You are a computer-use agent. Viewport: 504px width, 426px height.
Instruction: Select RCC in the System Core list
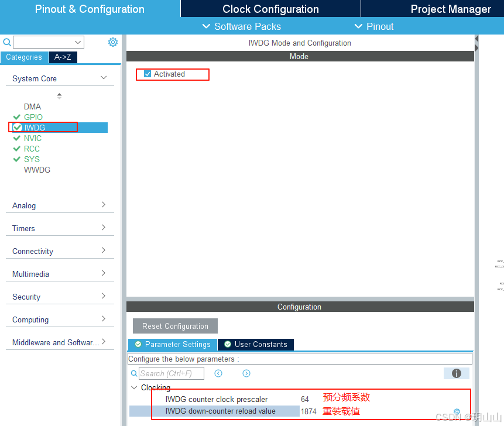(32, 149)
